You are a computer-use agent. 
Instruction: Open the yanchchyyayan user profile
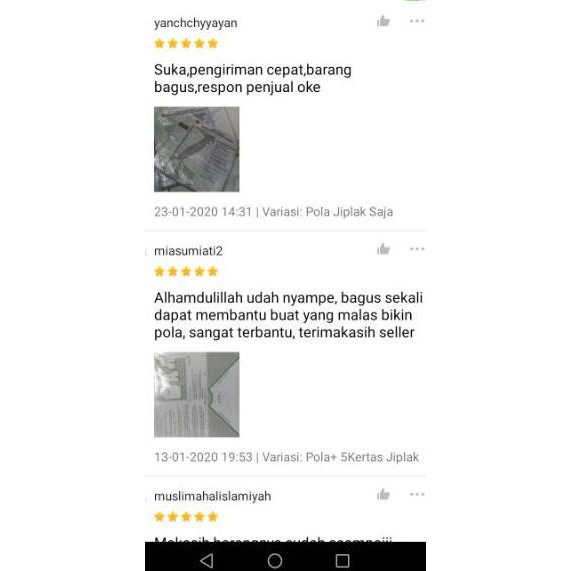point(196,23)
